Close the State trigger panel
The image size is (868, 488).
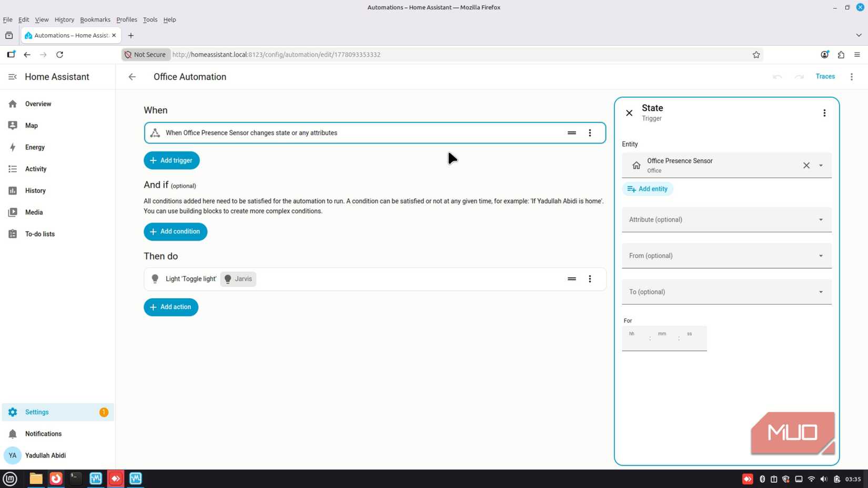coord(629,113)
